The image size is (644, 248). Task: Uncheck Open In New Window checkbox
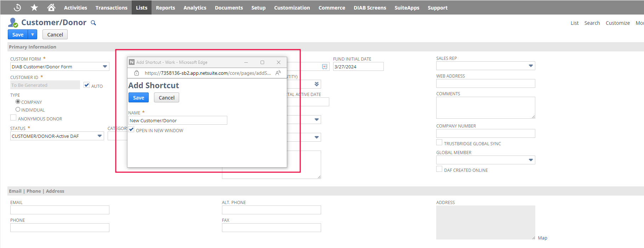(131, 130)
